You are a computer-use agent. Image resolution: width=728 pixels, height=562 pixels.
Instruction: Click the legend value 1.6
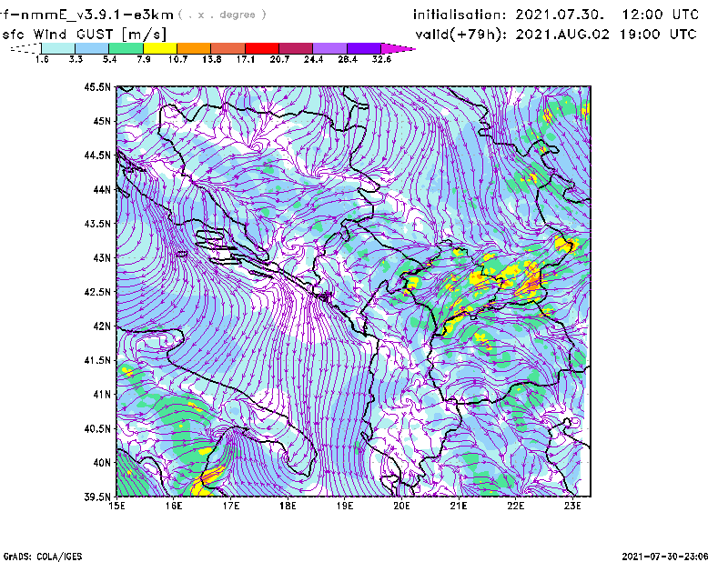click(42, 59)
